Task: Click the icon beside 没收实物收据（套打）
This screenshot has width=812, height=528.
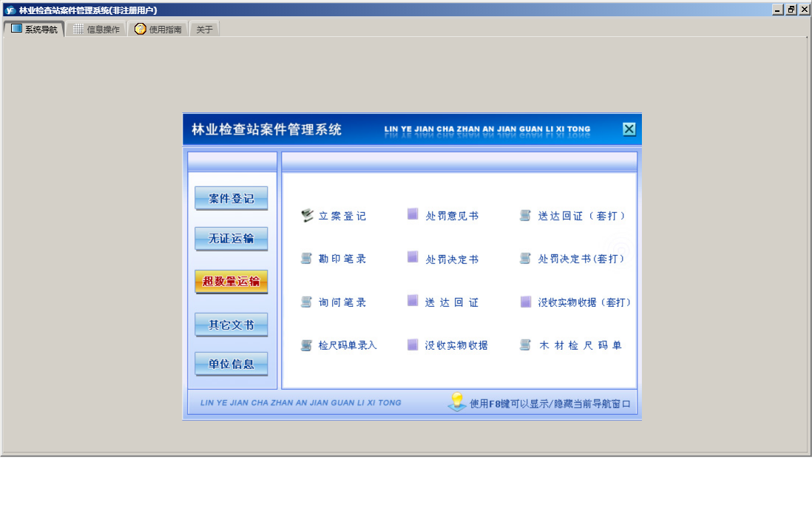Action: point(526,301)
